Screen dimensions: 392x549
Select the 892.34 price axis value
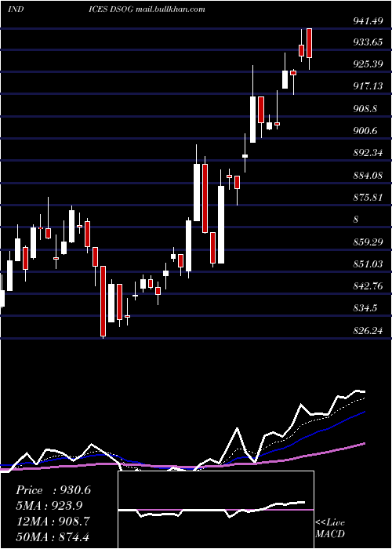coord(368,154)
